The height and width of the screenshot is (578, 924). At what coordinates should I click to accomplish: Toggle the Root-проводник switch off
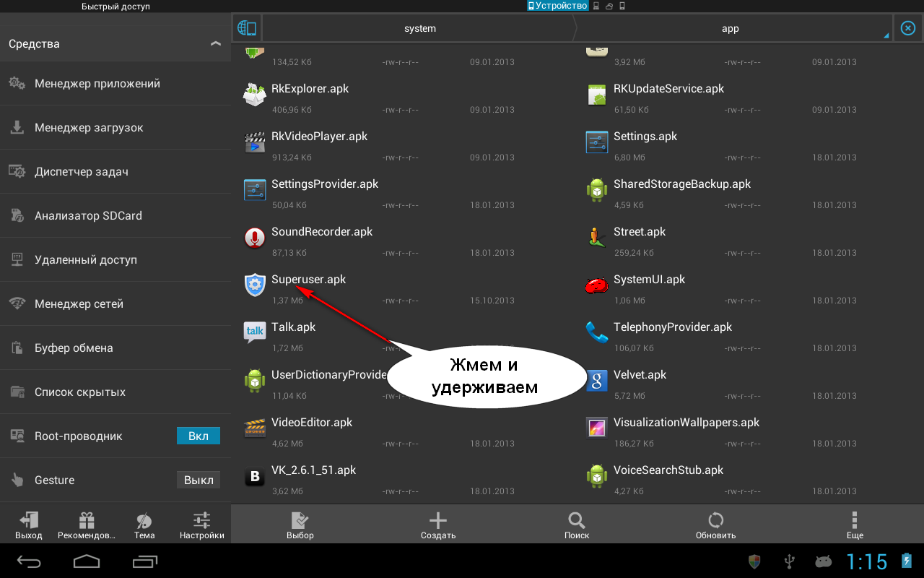[x=199, y=436]
